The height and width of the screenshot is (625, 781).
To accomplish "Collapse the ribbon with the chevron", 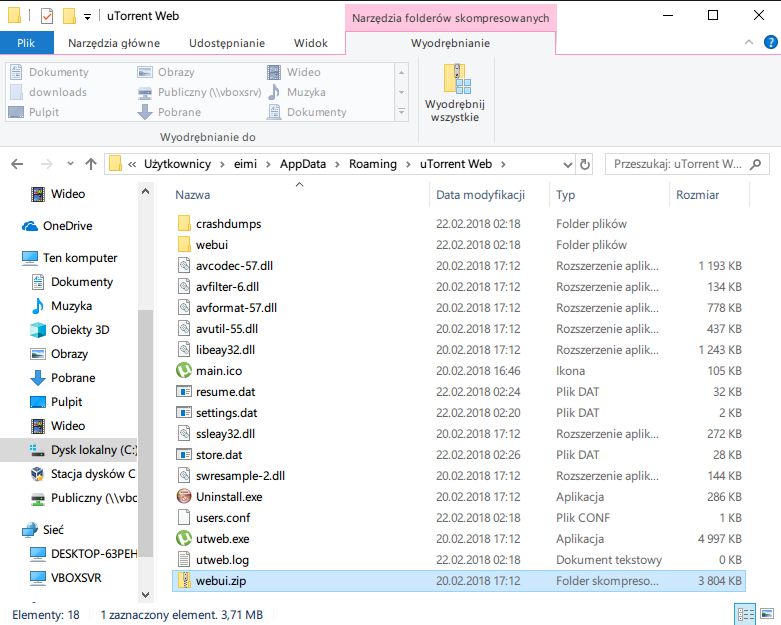I will tap(749, 42).
